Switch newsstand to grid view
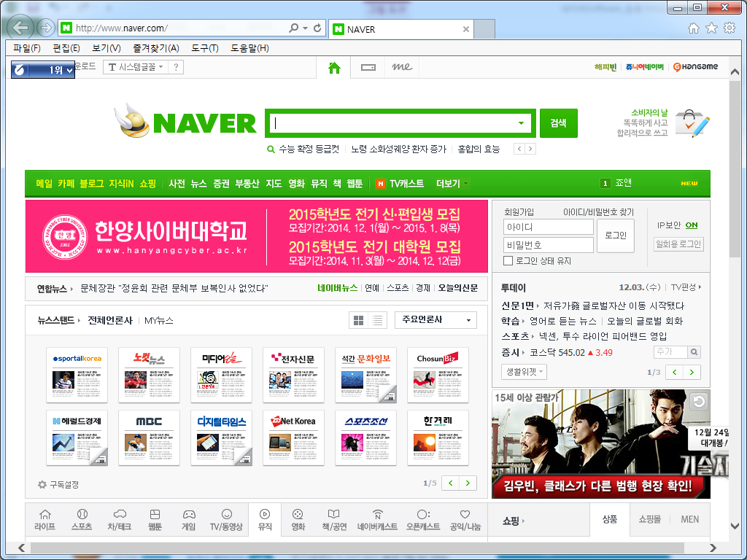 tap(359, 321)
